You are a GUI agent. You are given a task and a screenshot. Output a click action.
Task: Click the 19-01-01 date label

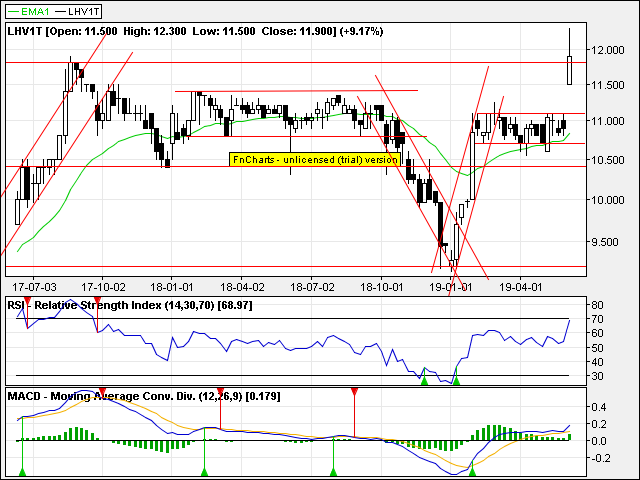point(451,287)
